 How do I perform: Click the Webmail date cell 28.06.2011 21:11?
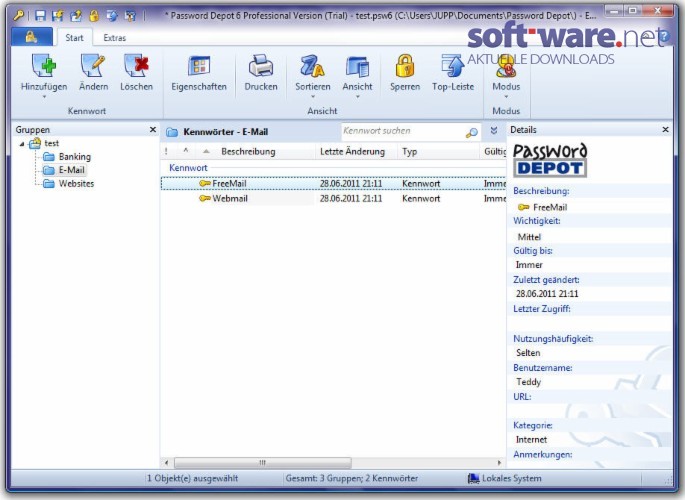pos(351,199)
